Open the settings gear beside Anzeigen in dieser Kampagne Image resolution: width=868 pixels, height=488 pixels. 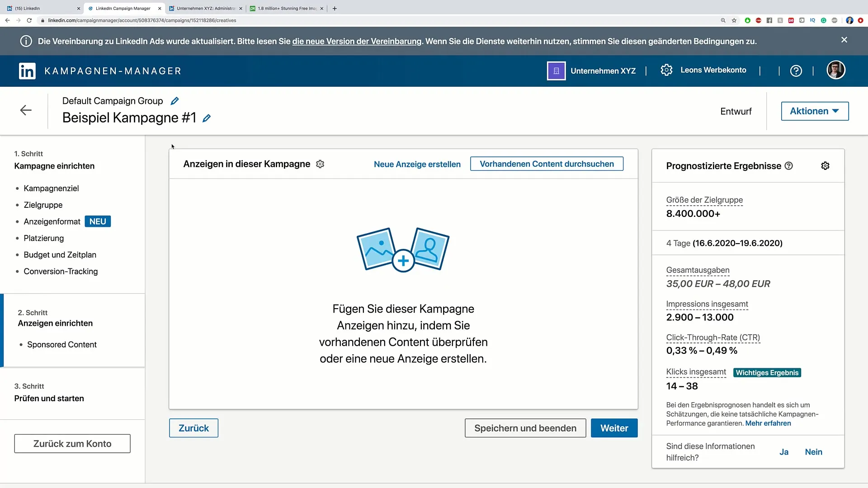click(320, 164)
